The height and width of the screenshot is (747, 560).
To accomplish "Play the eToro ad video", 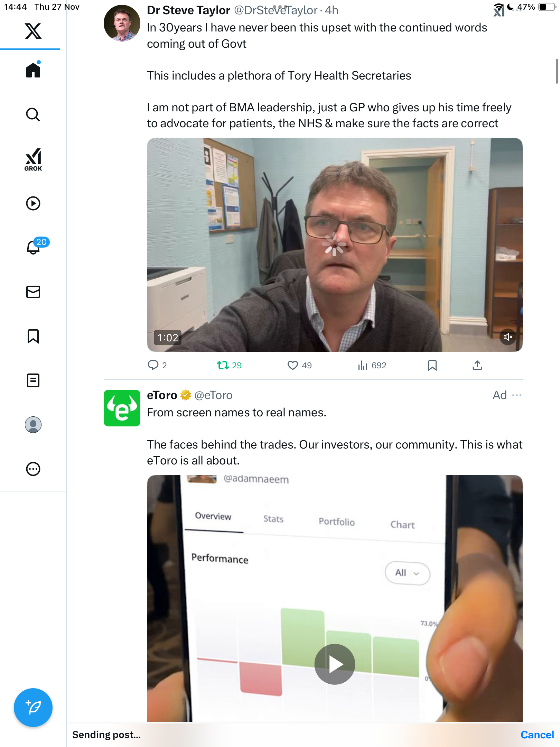I will click(335, 664).
